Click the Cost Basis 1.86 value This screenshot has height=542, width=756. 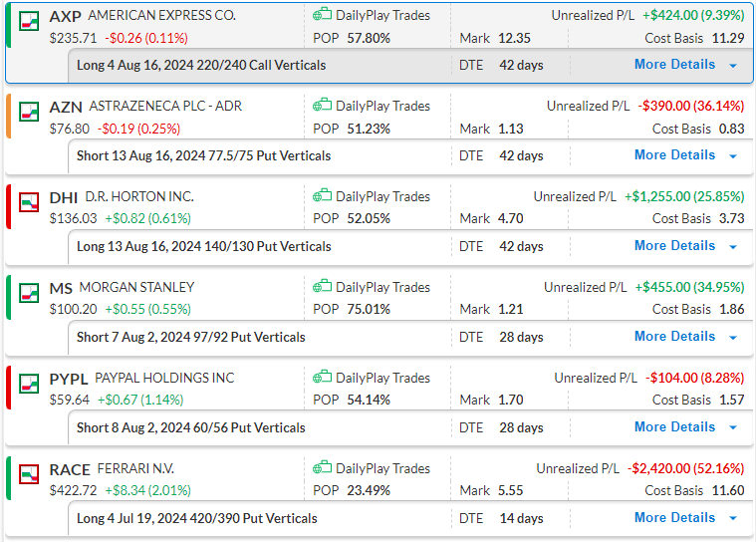click(x=732, y=309)
